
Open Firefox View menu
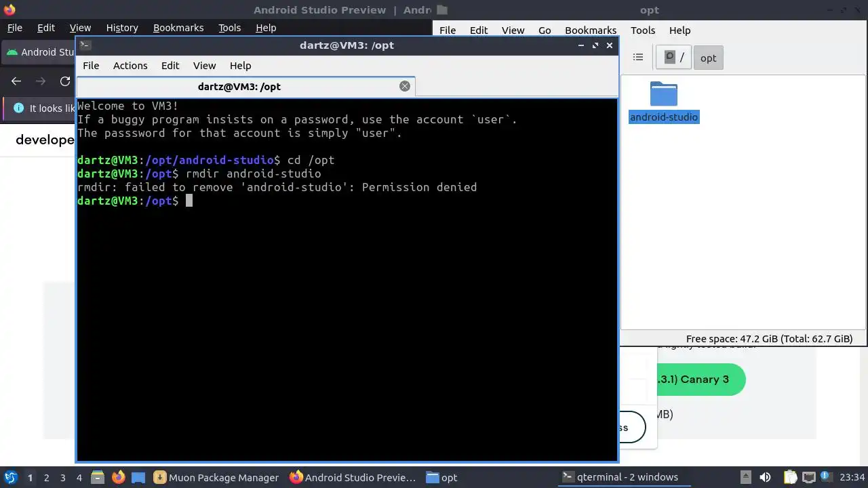tap(80, 28)
